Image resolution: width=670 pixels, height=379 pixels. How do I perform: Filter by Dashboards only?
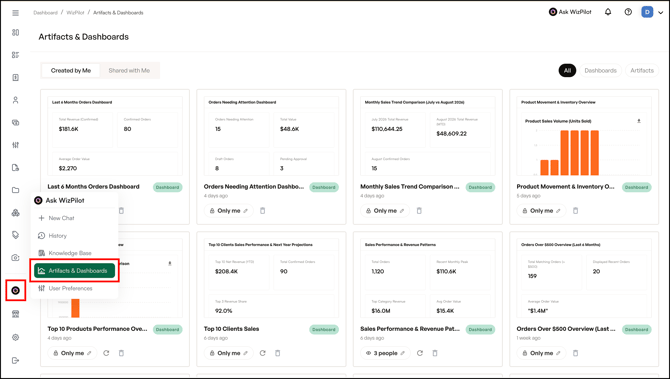[600, 71]
